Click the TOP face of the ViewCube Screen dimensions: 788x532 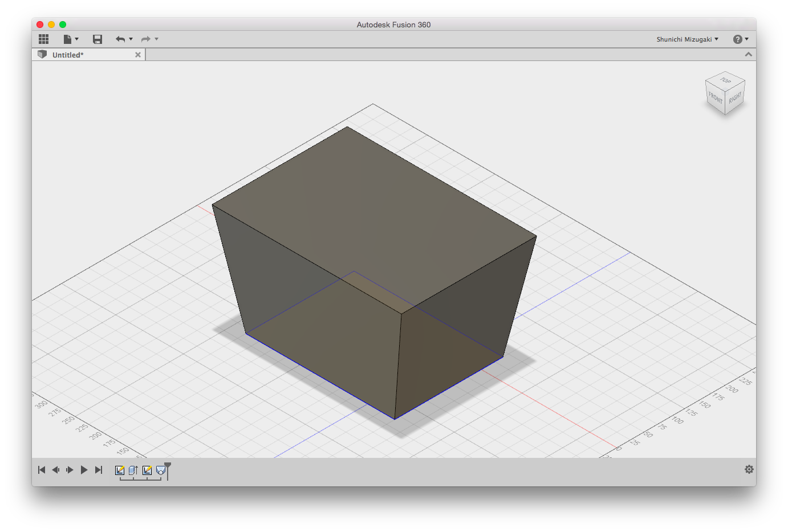coord(725,80)
